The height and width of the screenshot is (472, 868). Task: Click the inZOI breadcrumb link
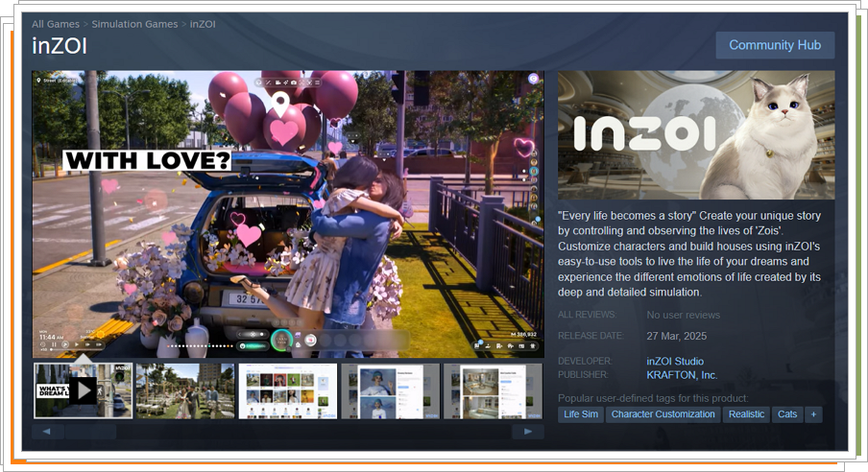point(203,24)
